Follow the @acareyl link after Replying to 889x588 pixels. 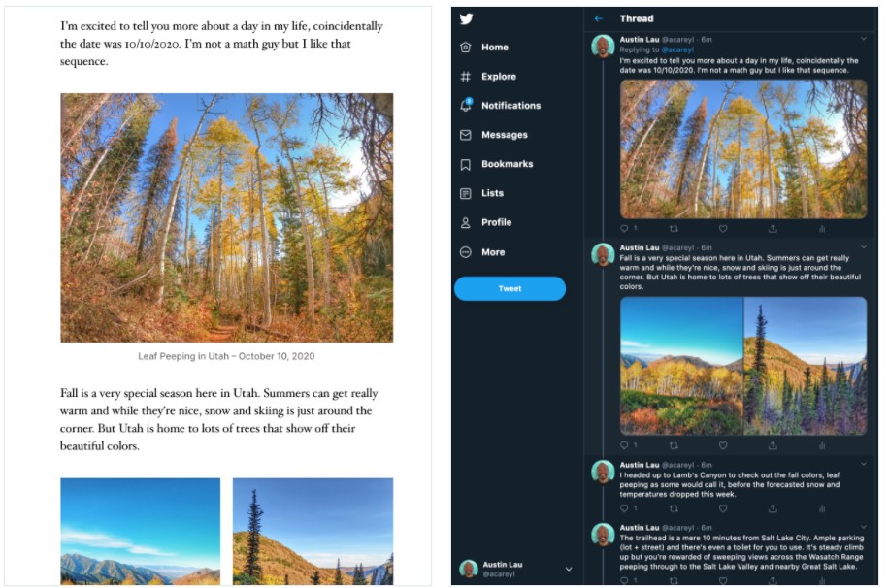(675, 49)
